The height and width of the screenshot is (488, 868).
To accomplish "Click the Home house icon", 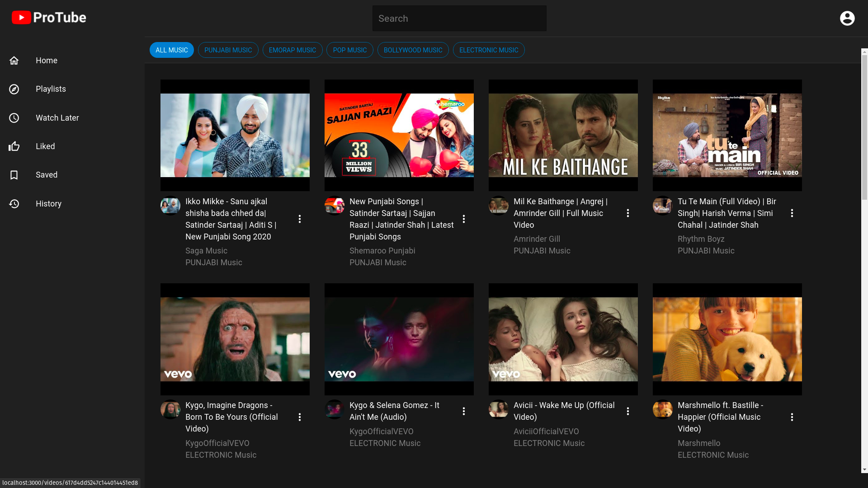I will pyautogui.click(x=14, y=61).
